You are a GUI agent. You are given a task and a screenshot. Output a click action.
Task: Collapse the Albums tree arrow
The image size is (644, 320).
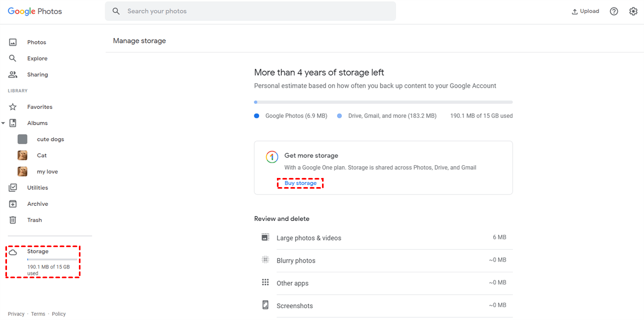click(x=4, y=123)
